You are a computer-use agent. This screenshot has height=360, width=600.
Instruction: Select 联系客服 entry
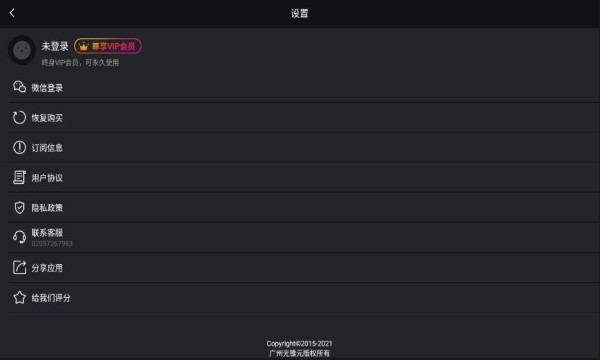coord(304,238)
